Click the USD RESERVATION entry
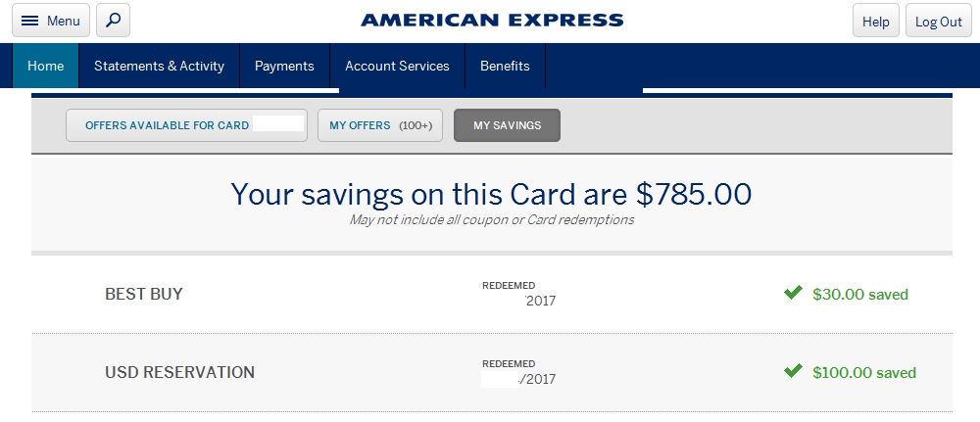 click(179, 372)
